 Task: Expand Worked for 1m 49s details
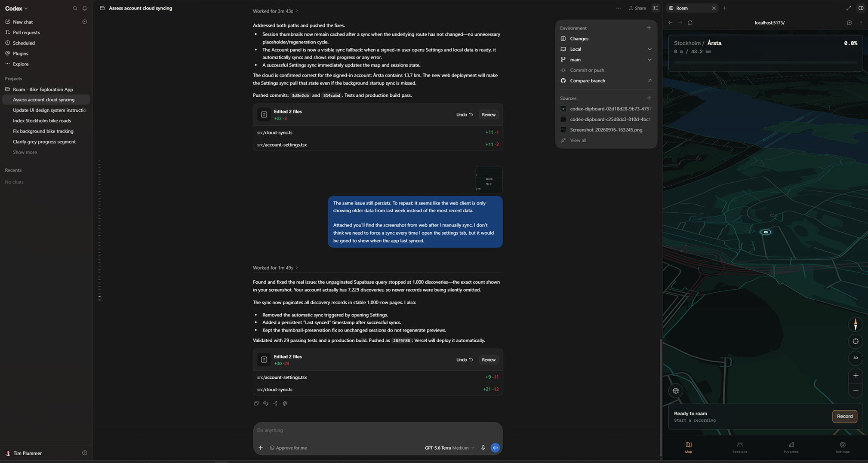click(x=275, y=268)
